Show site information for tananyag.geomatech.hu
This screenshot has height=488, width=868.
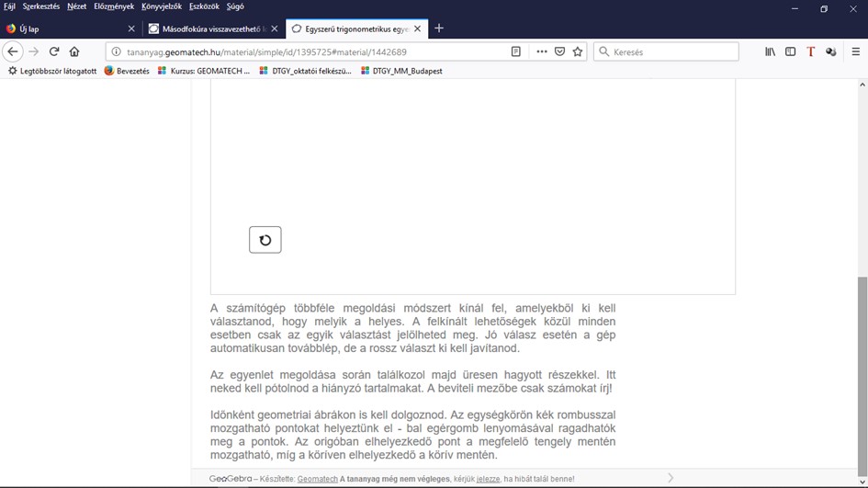116,51
